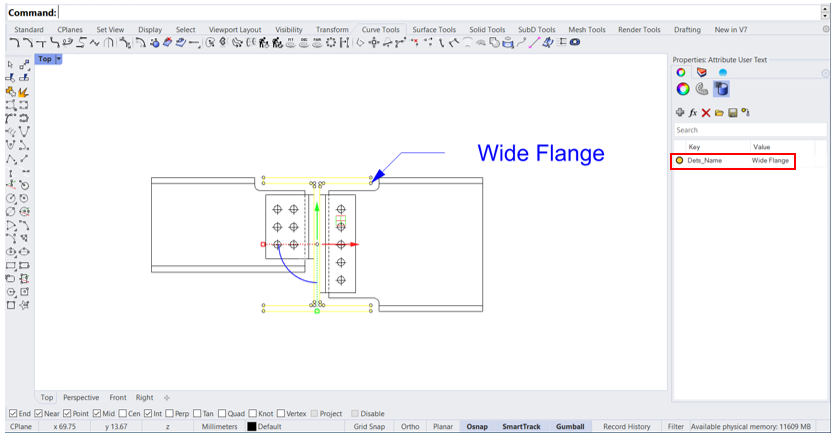836x439 pixels.
Task: Open the Layers panel tab icon
Action: 701,73
